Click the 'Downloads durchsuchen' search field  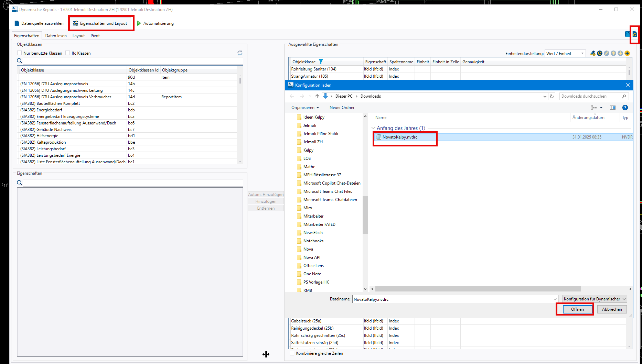click(591, 96)
